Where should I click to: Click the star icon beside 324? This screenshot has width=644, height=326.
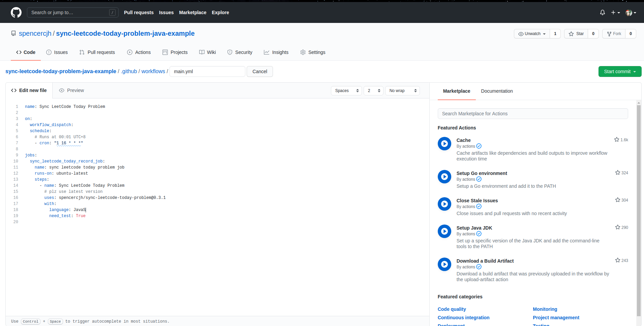(618, 173)
